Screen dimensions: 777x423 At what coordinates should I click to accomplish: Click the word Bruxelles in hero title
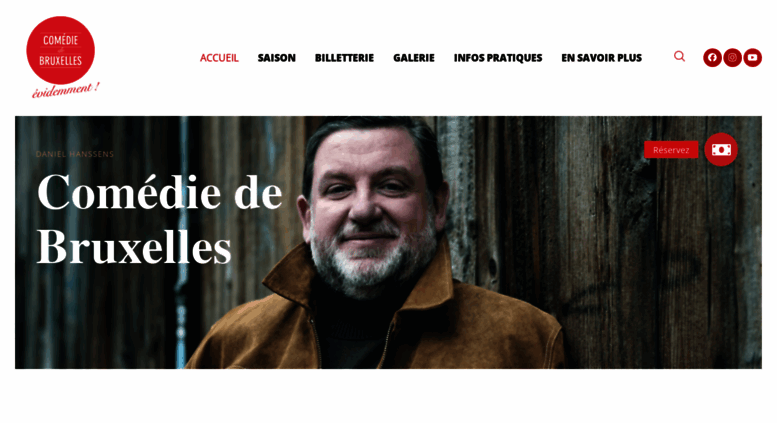pos(134,248)
